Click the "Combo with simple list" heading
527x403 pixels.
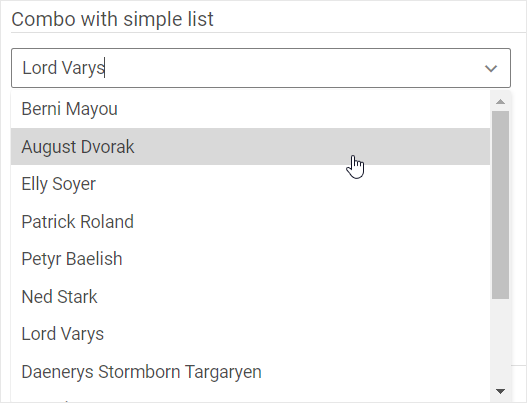[112, 19]
